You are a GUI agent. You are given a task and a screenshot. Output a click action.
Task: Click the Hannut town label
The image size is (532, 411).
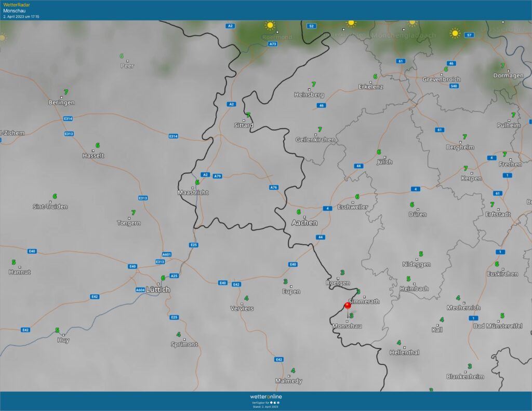coord(20,272)
